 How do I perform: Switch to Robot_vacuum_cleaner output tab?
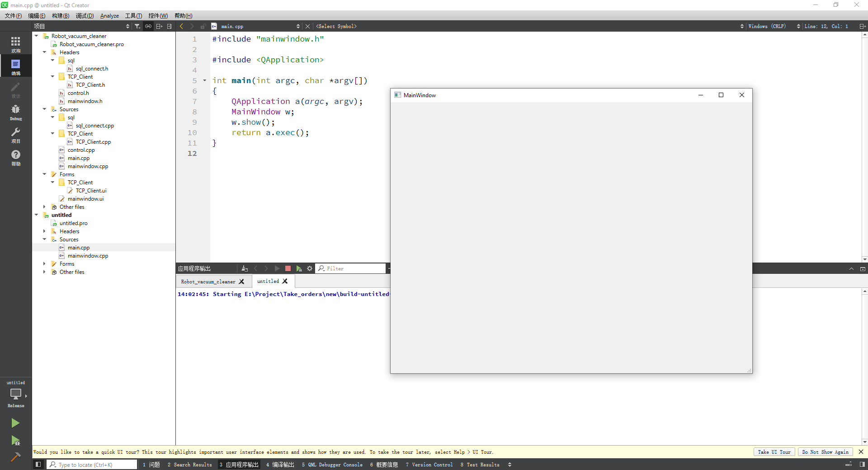click(x=208, y=282)
